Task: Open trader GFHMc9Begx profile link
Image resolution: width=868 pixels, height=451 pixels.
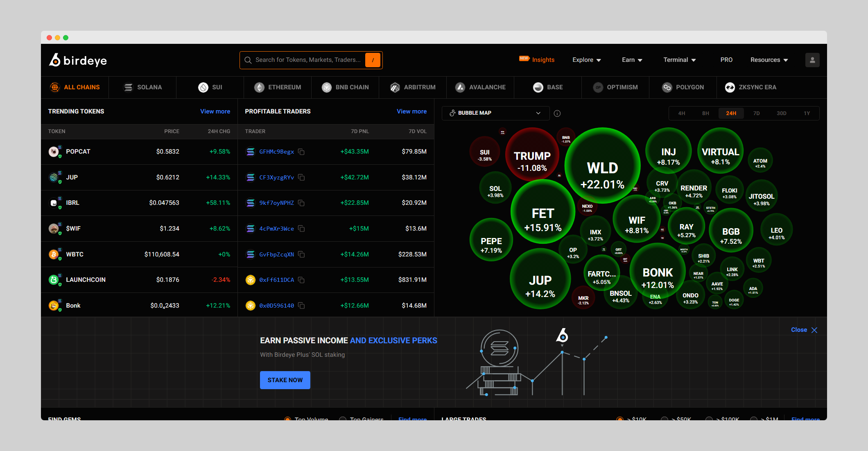Action: [x=276, y=152]
